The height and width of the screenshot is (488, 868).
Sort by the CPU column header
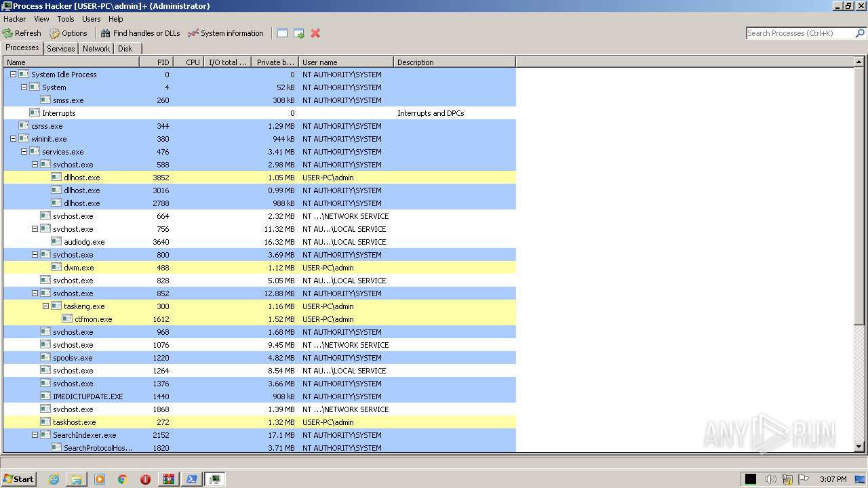click(189, 62)
